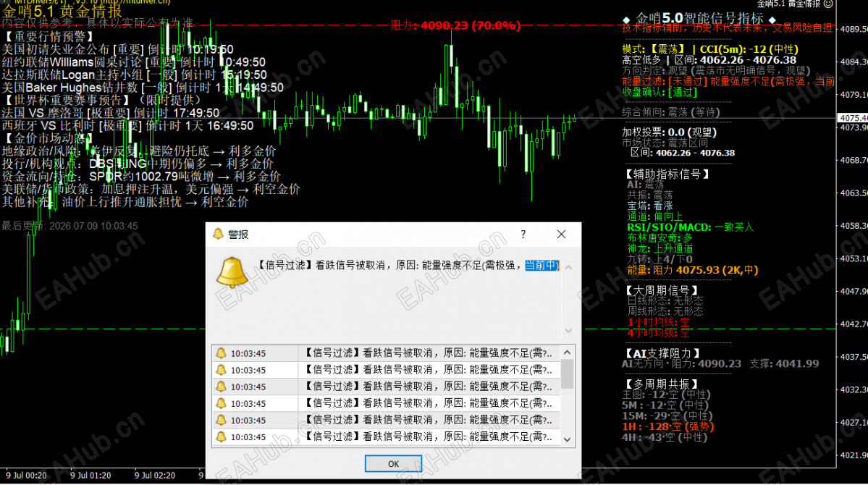Viewport: 868px width, 485px height.
Task: Click the 宝塔: 看涨 signal
Action: [x=650, y=206]
